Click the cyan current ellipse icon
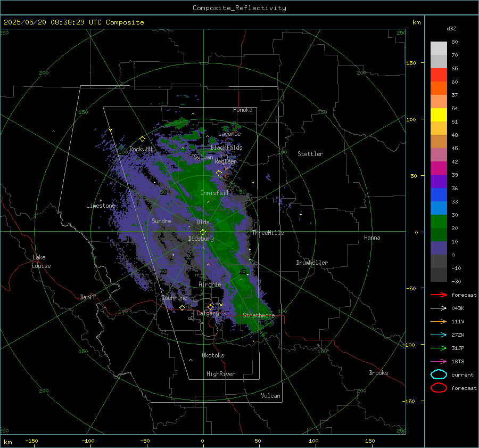This screenshot has height=448, width=479. [439, 374]
